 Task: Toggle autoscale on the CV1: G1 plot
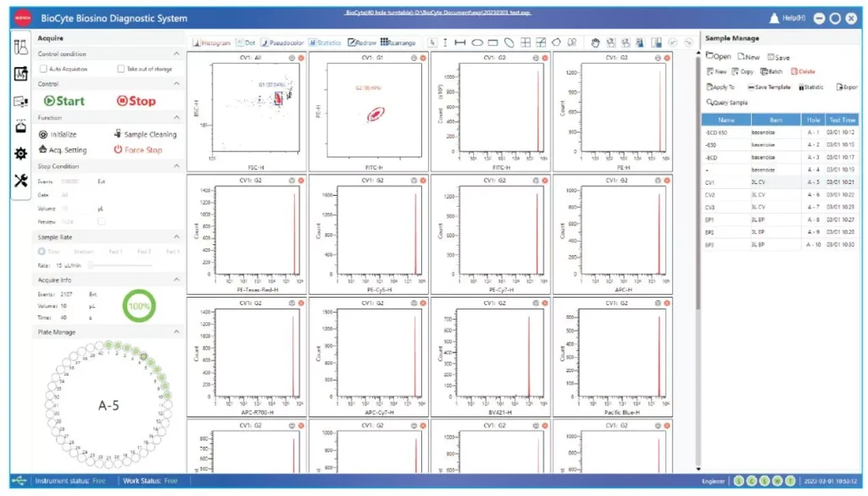[x=414, y=59]
